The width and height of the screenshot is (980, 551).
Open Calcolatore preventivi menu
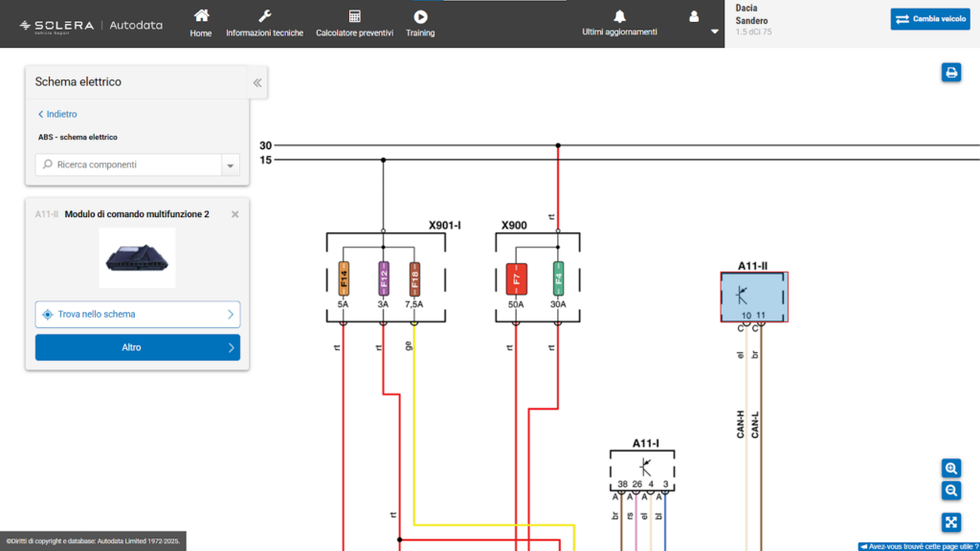354,24
